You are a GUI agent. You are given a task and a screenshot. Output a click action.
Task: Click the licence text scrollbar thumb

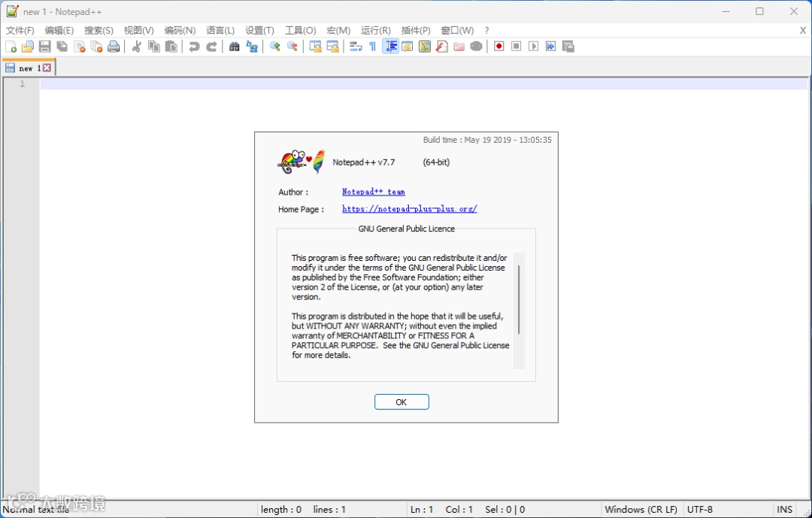(x=518, y=300)
